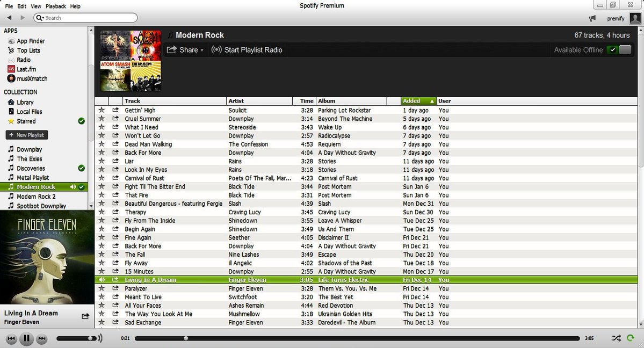
Task: Open Local Files collection
Action: (x=25, y=112)
